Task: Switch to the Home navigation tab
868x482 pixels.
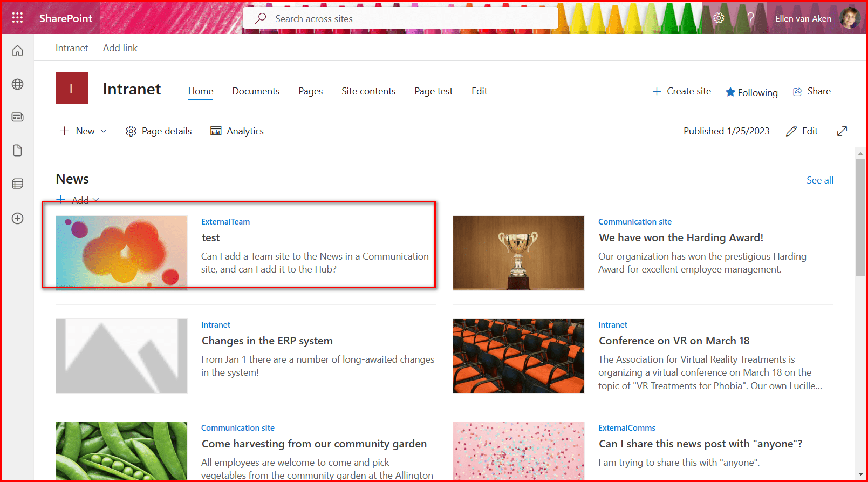Action: point(201,91)
